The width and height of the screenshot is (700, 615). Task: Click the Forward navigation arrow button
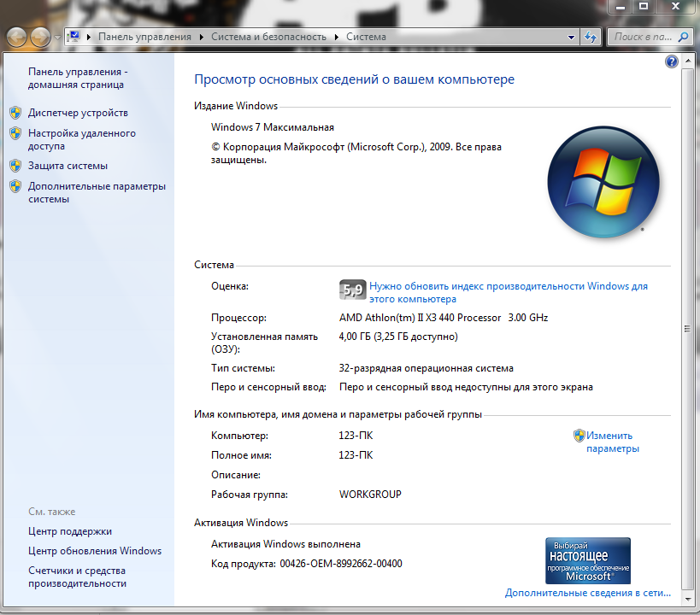tap(40, 37)
